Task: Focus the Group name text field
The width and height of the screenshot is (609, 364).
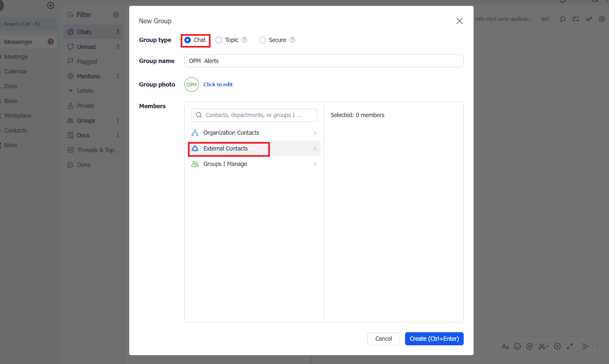Action: (324, 61)
